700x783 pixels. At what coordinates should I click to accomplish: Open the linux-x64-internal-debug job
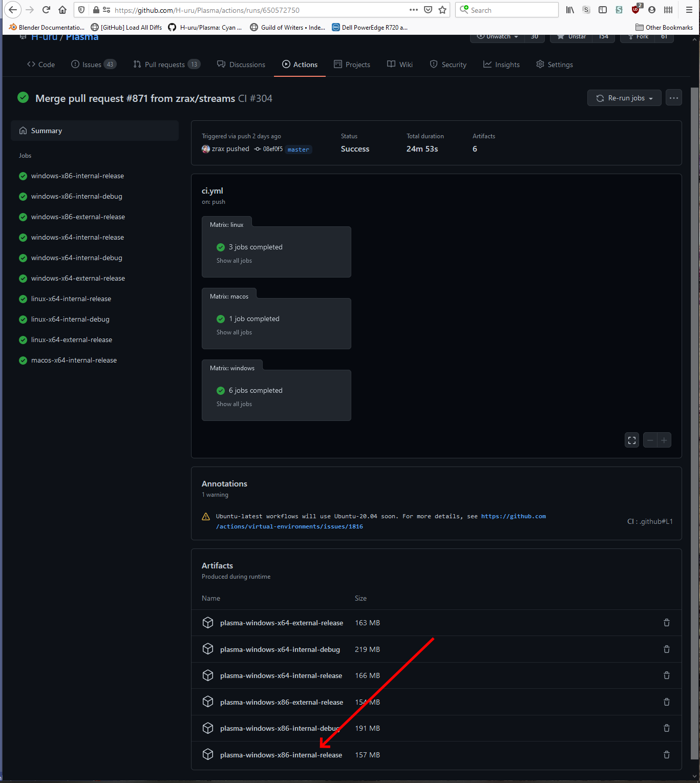point(70,319)
